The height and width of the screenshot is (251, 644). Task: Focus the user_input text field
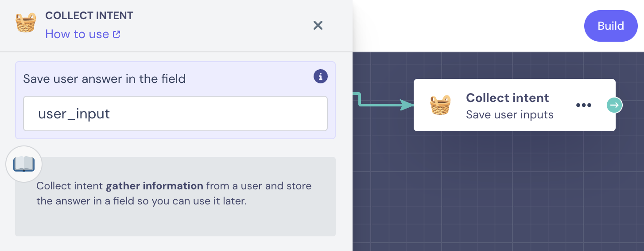[x=175, y=114]
